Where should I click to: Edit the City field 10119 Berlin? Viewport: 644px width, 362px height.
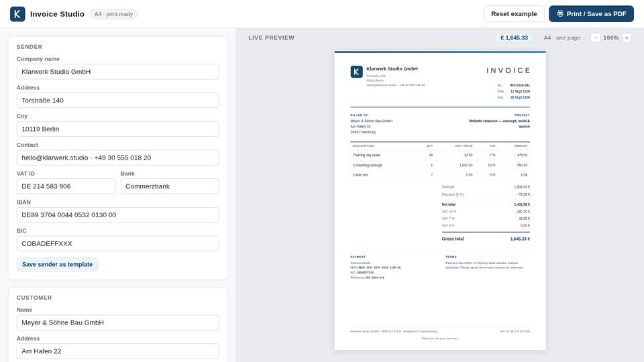[118, 129]
